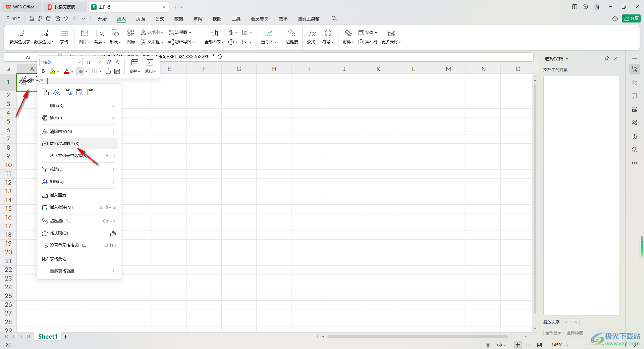The height and width of the screenshot is (349, 644).
Task: Click the red font color swatch
Action: pyautogui.click(x=67, y=71)
